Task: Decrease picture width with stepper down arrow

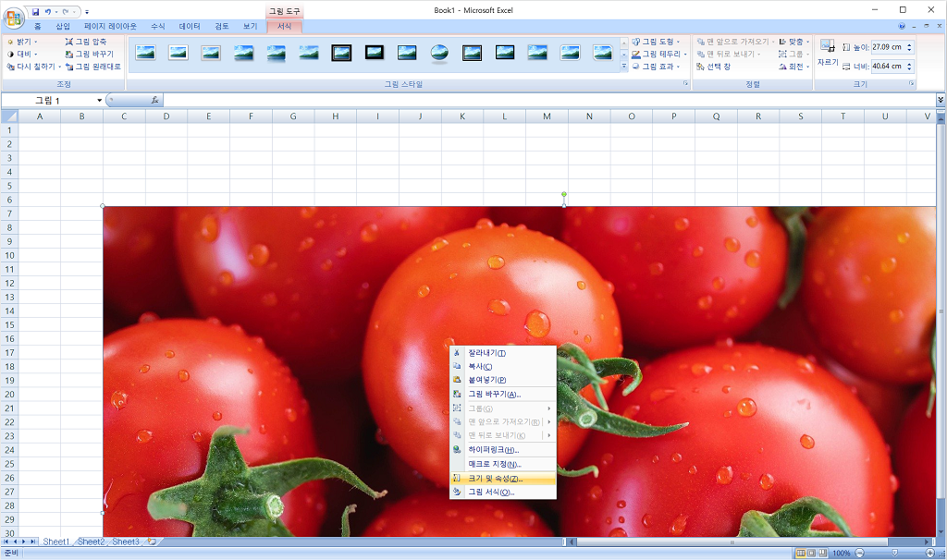Action: pyautogui.click(x=909, y=69)
